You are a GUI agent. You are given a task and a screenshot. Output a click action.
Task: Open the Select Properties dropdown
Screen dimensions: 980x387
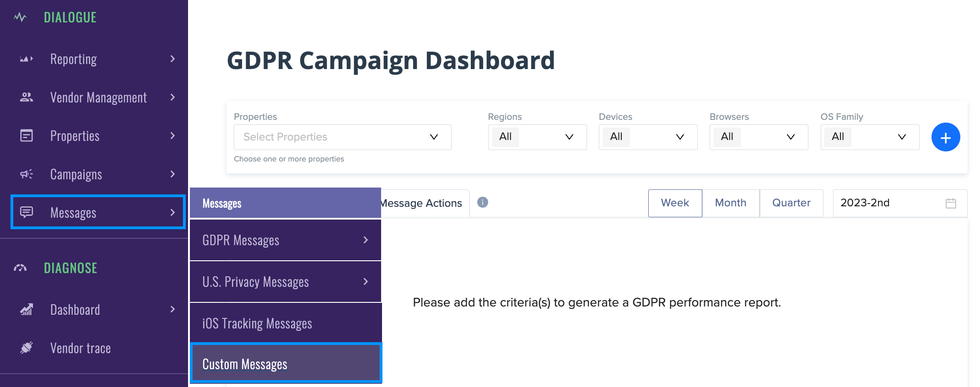[x=342, y=137]
